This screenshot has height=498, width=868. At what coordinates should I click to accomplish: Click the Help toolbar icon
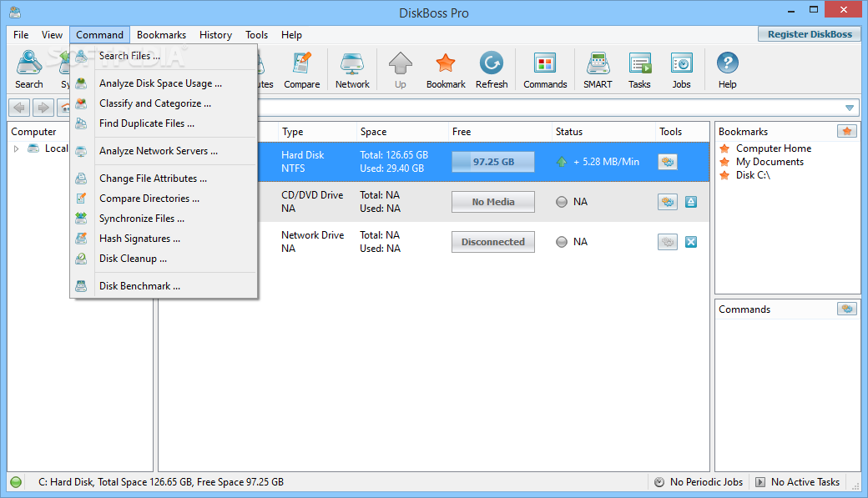[728, 69]
